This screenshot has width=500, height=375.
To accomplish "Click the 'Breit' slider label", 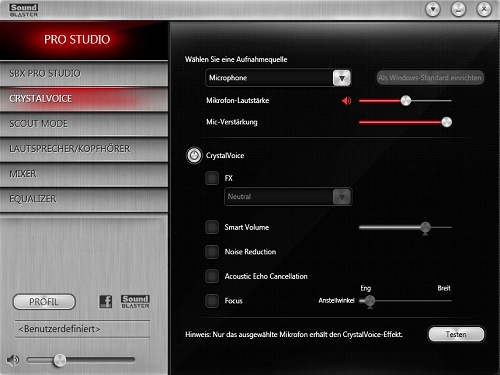I will click(x=444, y=288).
